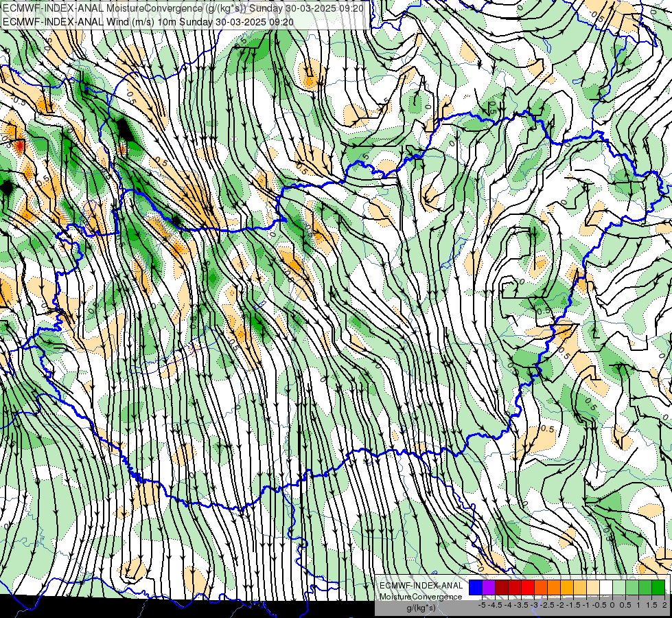Click the 0 tick label on legend

(612, 605)
